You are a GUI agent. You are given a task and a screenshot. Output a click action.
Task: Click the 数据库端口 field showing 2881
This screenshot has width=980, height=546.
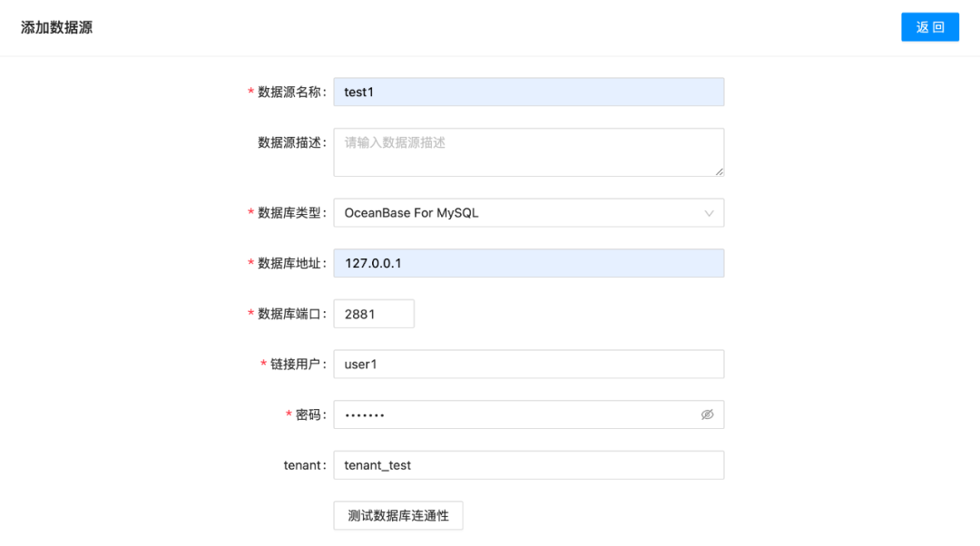point(374,314)
